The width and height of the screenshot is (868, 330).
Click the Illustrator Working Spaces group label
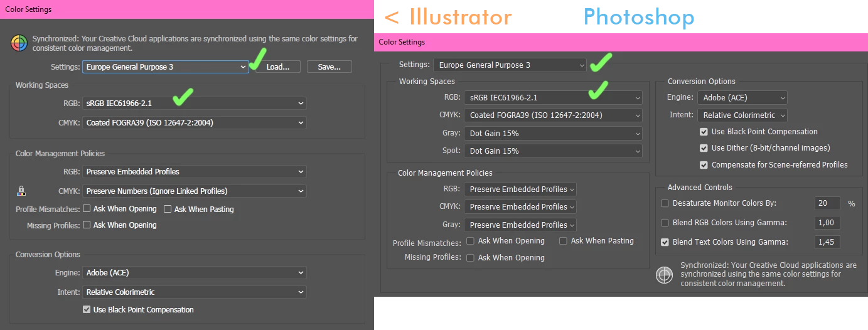tap(42, 85)
